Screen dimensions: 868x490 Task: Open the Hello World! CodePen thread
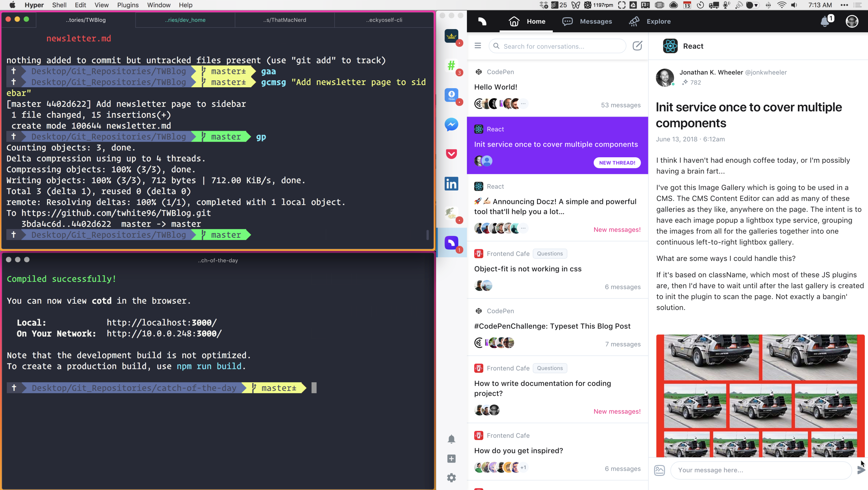(557, 89)
